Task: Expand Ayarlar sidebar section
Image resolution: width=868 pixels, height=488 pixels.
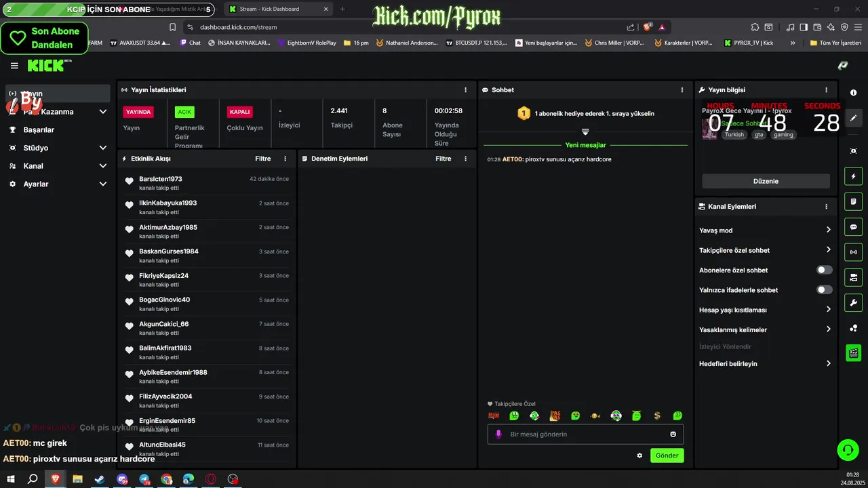Action: coord(103,184)
